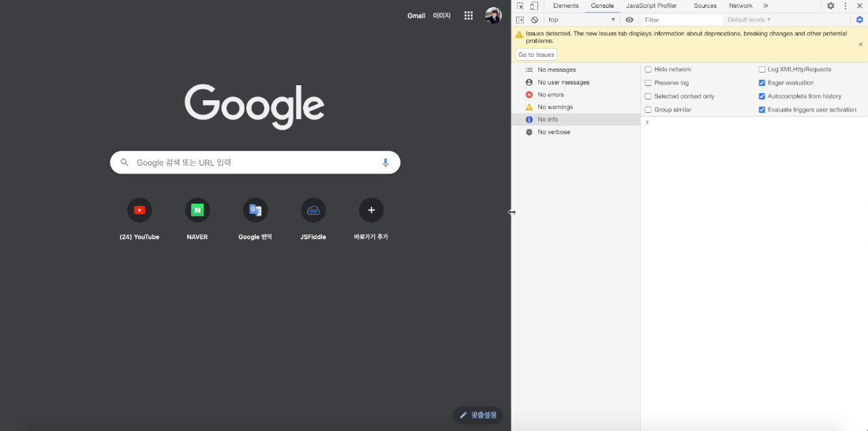The height and width of the screenshot is (431, 868).
Task: Click the Go to Issues button
Action: point(536,54)
